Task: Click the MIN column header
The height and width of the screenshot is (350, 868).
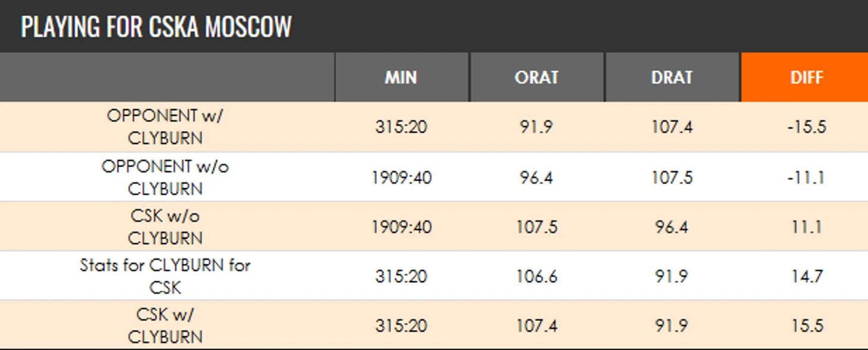Action: coord(402,77)
